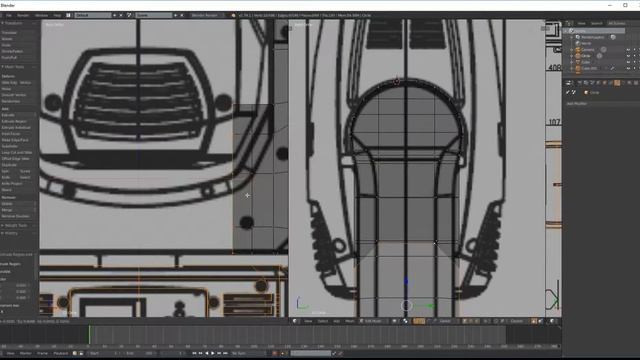Open the All Scenes display dropdown
Screen dimensions: 640x360
[x=617, y=23]
